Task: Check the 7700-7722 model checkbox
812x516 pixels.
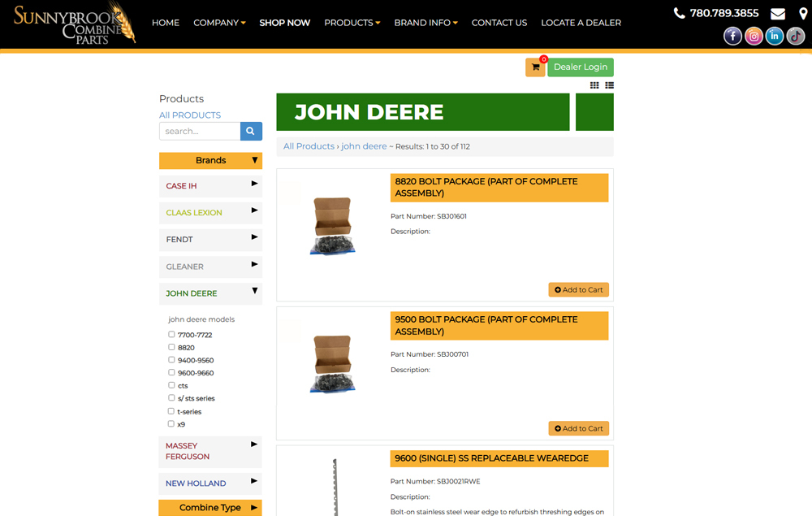Action: pyautogui.click(x=171, y=334)
